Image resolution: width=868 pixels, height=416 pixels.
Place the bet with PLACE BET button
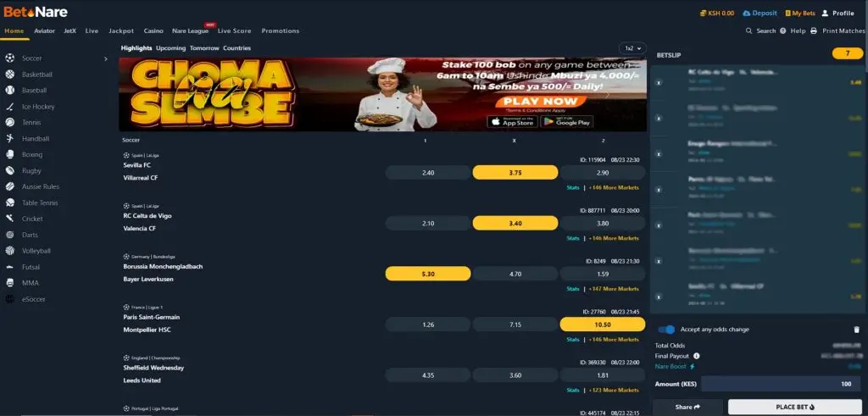tap(795, 408)
